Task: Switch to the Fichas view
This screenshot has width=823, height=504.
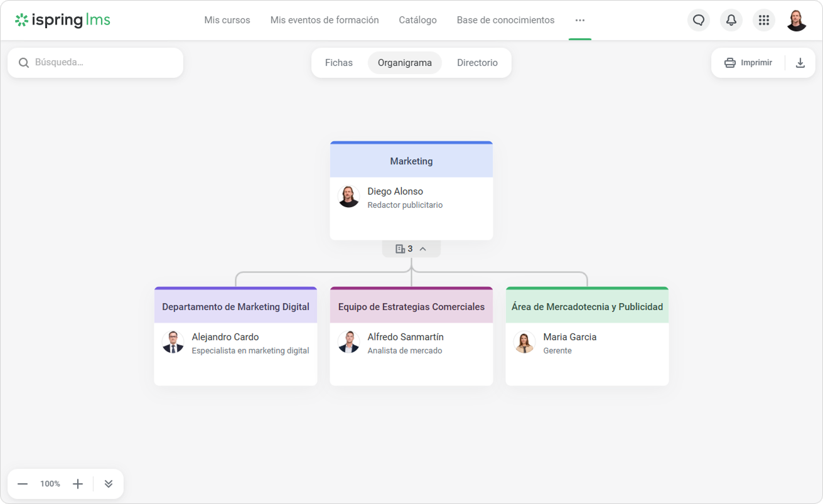Action: 338,63
